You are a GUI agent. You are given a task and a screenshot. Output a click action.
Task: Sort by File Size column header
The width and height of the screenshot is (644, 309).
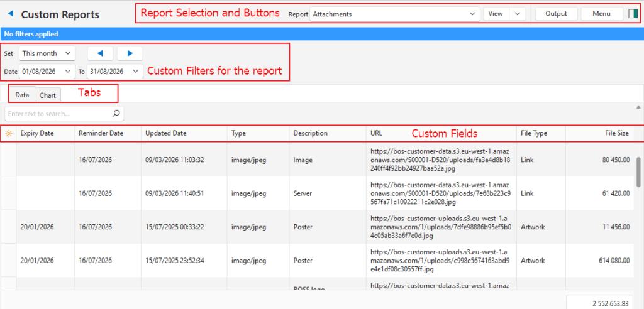coord(599,133)
